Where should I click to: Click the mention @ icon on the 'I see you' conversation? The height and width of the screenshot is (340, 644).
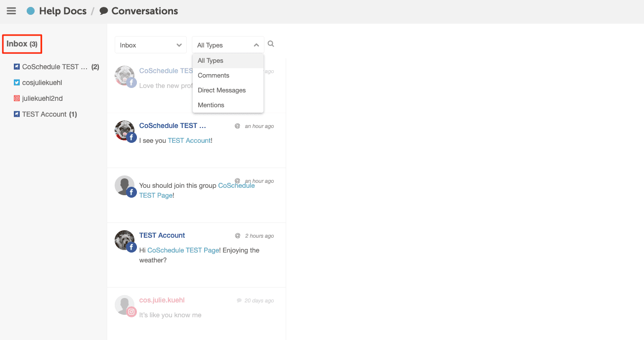(237, 126)
